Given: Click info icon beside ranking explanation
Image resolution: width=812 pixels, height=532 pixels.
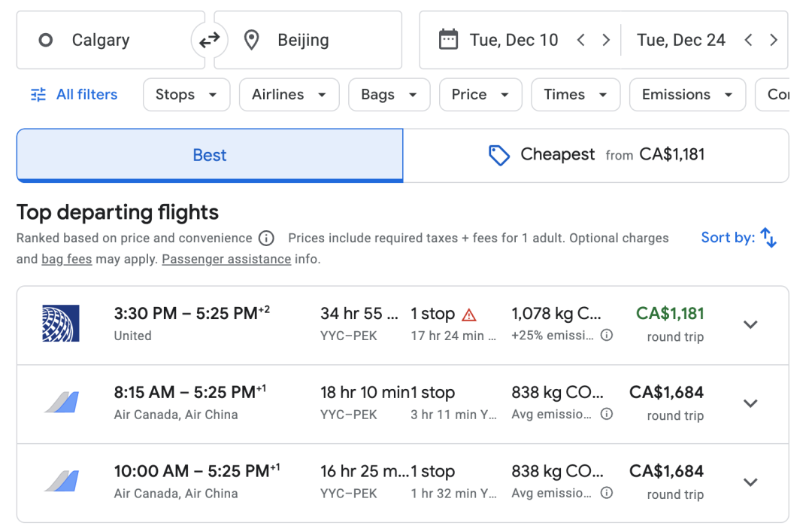Looking at the screenshot, I should [x=266, y=238].
